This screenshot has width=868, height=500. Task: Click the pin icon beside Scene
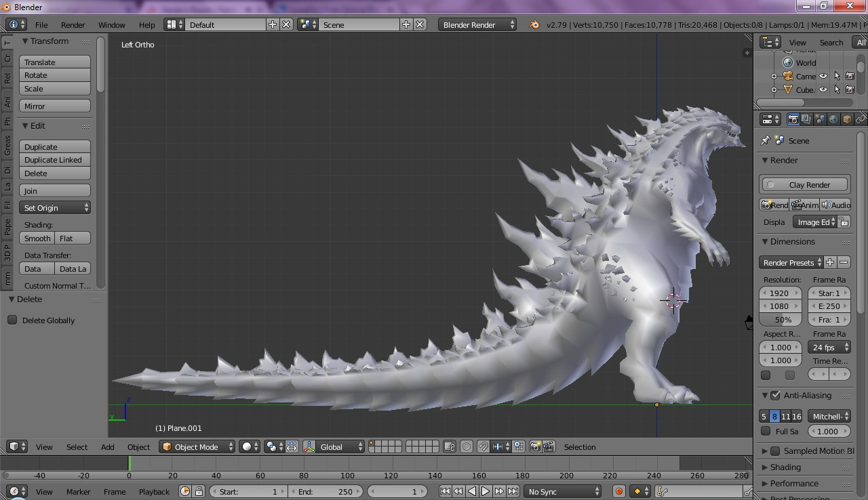[x=766, y=140]
